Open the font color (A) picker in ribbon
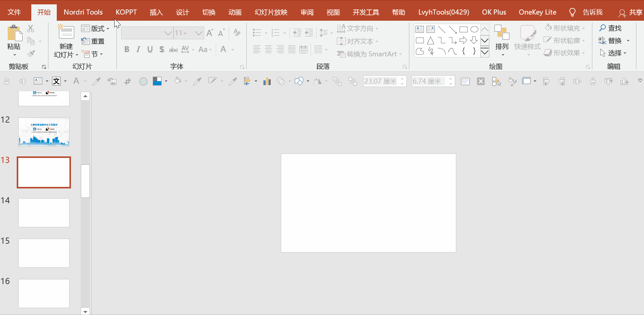The image size is (644, 315). (223, 49)
